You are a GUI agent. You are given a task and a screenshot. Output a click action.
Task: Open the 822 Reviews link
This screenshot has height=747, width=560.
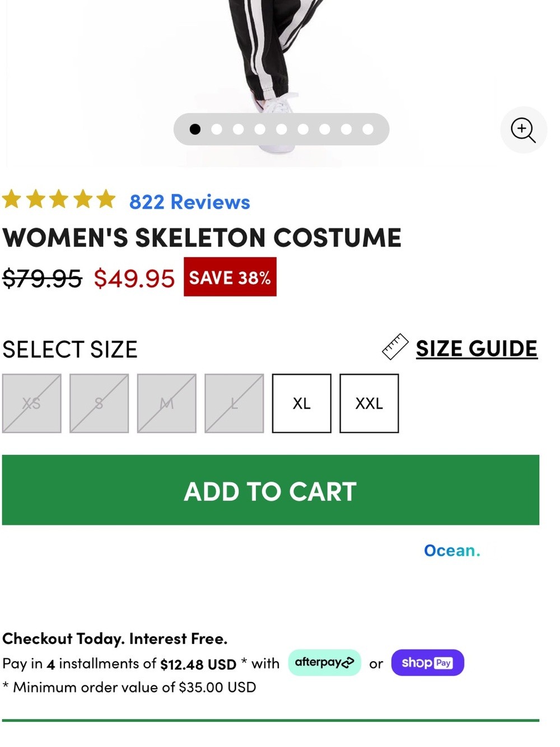coord(189,202)
